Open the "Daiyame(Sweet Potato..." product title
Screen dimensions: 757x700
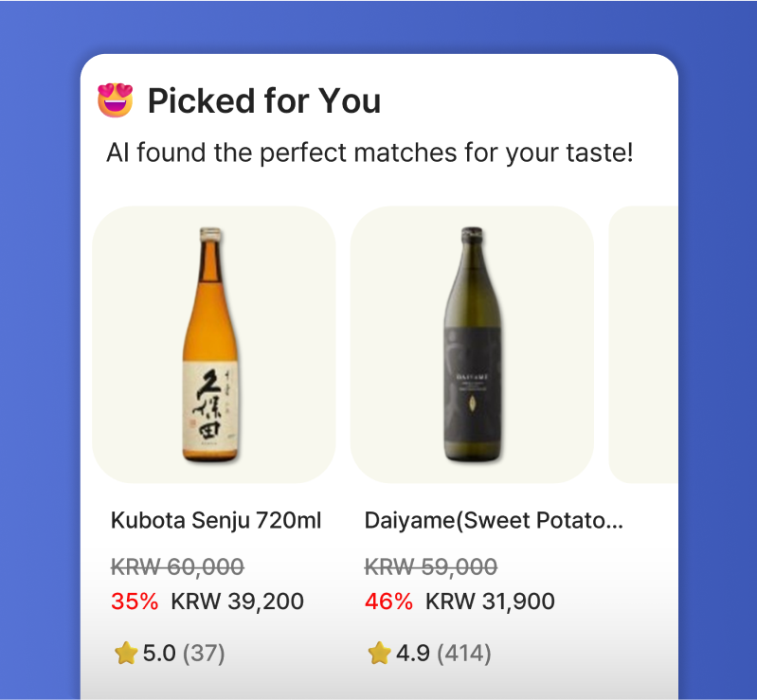point(494,520)
